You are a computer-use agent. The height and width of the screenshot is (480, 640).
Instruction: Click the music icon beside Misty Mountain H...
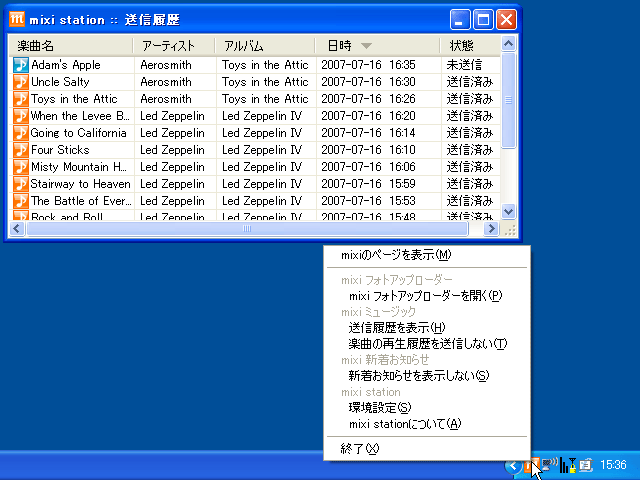point(21,167)
